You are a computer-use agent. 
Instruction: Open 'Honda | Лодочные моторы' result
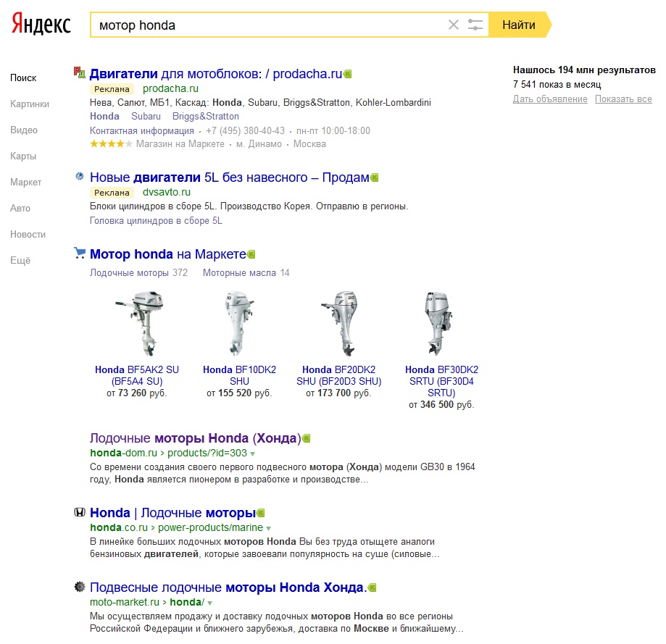[173, 513]
